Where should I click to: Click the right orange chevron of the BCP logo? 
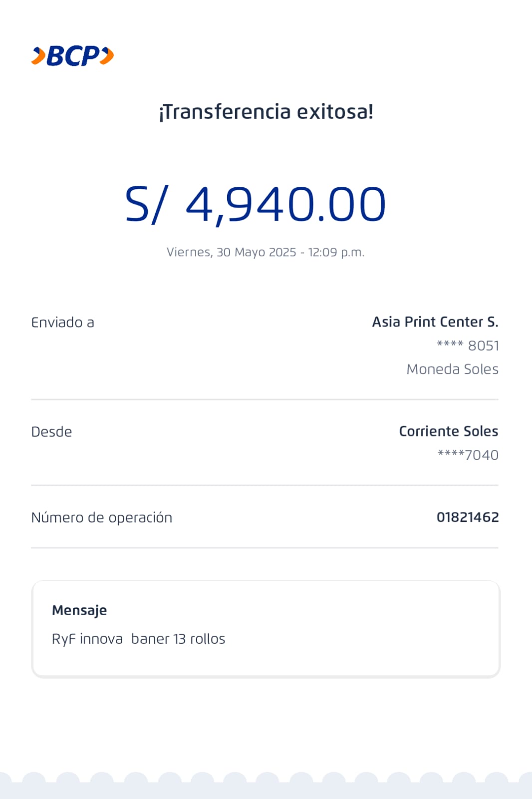tap(107, 55)
